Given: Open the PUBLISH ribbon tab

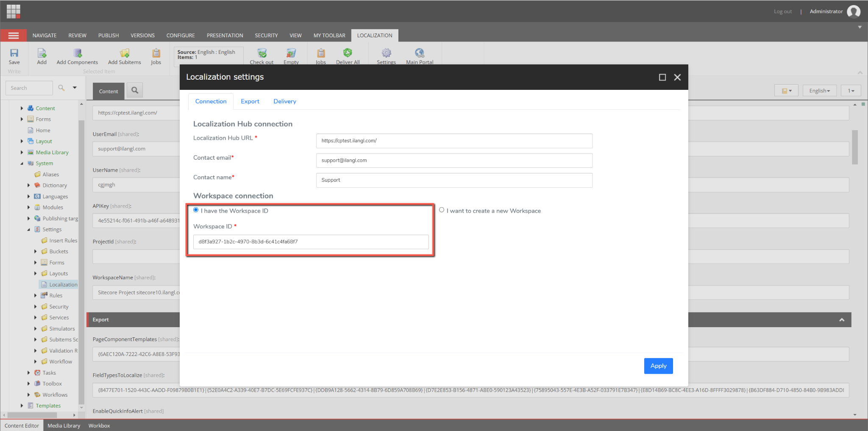Looking at the screenshot, I should tap(108, 36).
